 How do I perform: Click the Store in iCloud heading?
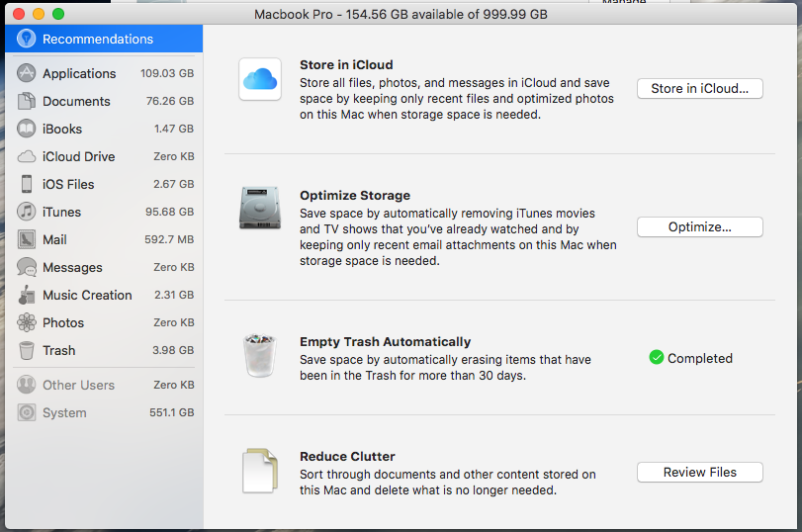(346, 65)
